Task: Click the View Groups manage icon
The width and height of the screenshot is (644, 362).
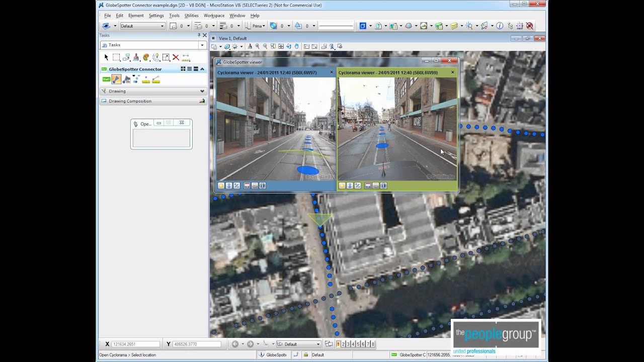Action: click(x=329, y=344)
